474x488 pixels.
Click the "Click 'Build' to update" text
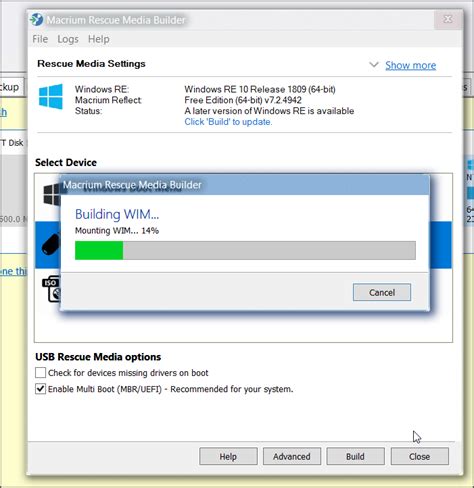coord(228,122)
